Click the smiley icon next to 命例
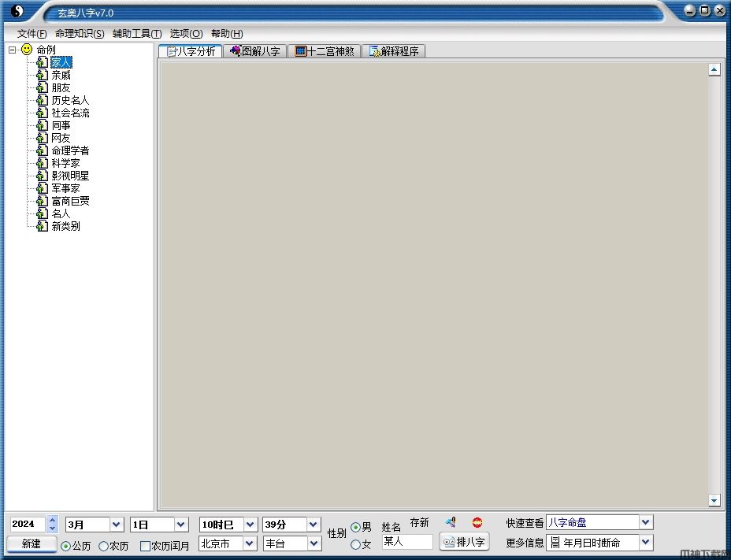This screenshot has height=560, width=731. (27, 49)
